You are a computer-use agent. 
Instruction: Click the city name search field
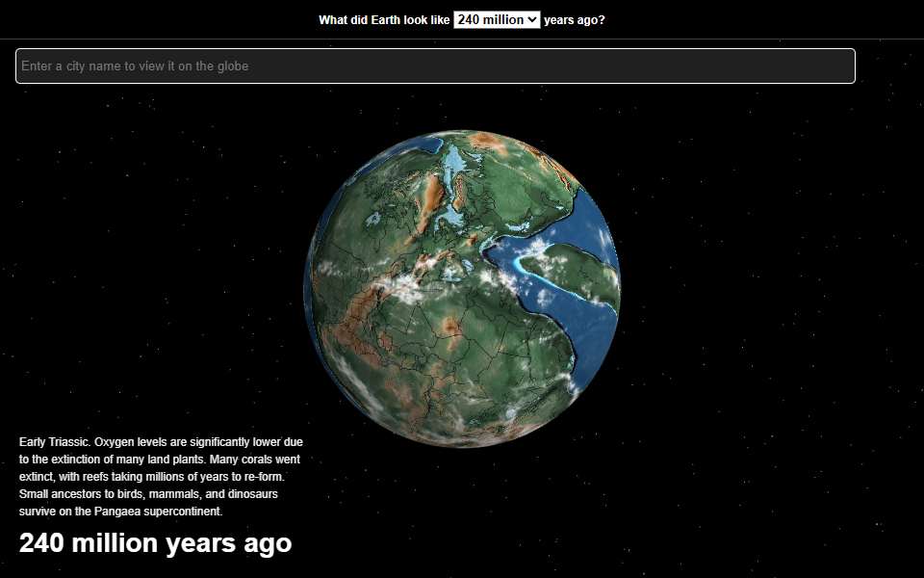click(435, 66)
